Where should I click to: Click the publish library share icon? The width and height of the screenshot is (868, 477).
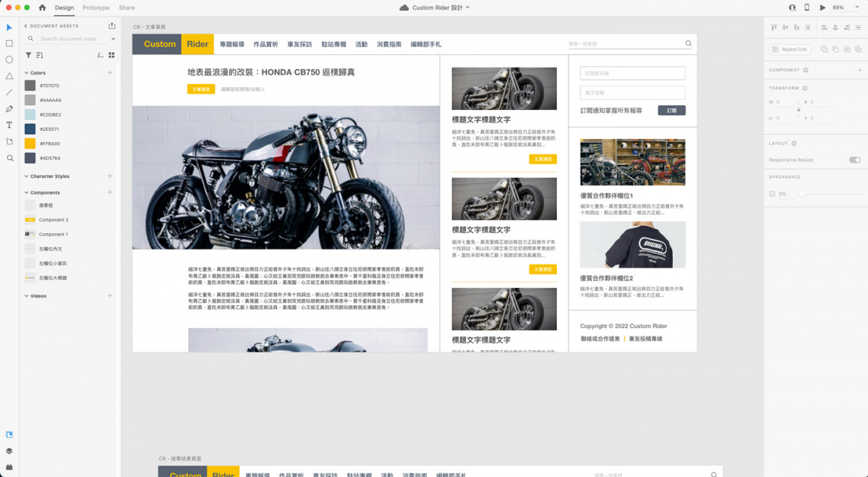(x=112, y=26)
